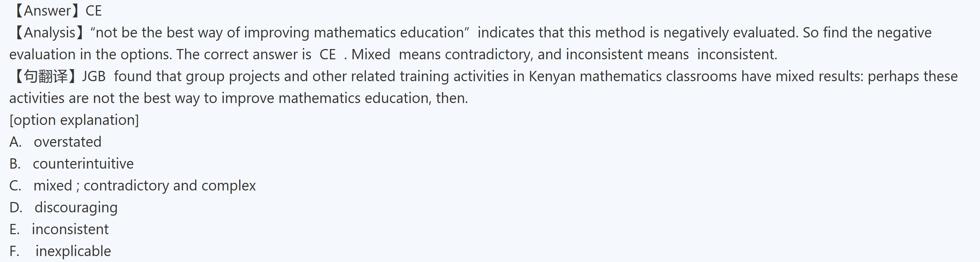Click the word "mixed" in option C
980x262 pixels.
click(x=53, y=186)
